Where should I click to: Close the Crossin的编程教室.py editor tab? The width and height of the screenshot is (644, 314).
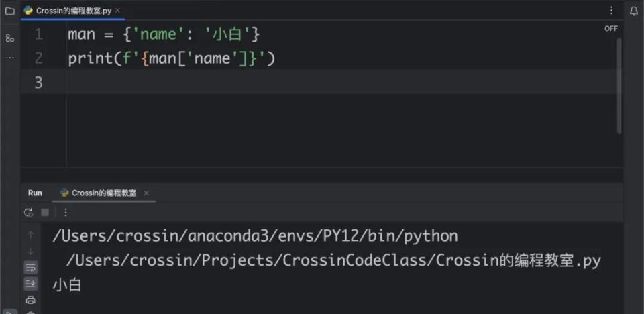(x=118, y=11)
